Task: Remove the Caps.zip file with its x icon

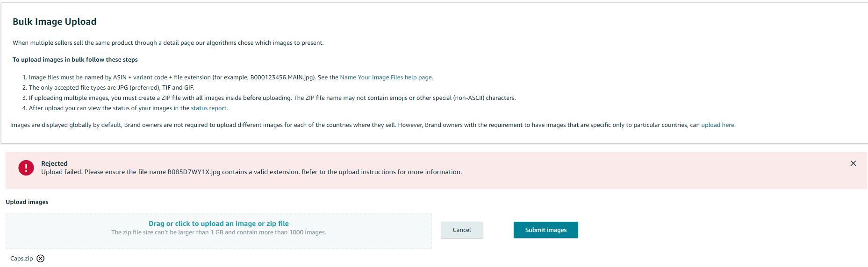Action: (41, 259)
